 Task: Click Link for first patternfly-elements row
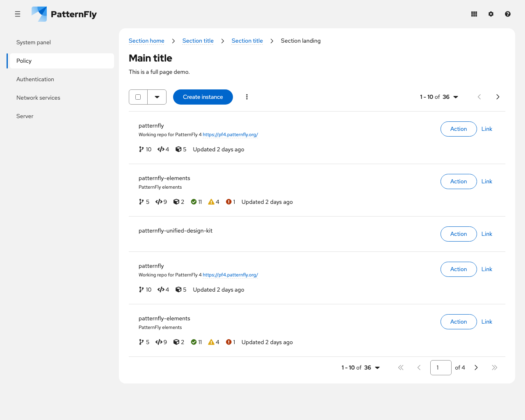[x=487, y=181]
